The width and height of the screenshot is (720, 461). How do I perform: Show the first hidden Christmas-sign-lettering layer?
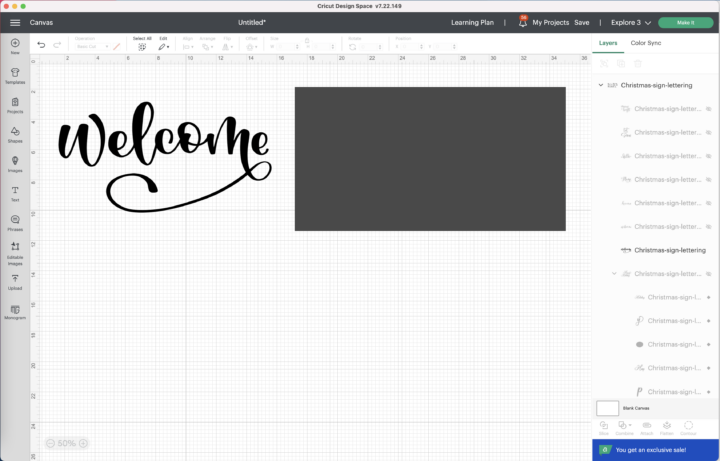click(709, 109)
